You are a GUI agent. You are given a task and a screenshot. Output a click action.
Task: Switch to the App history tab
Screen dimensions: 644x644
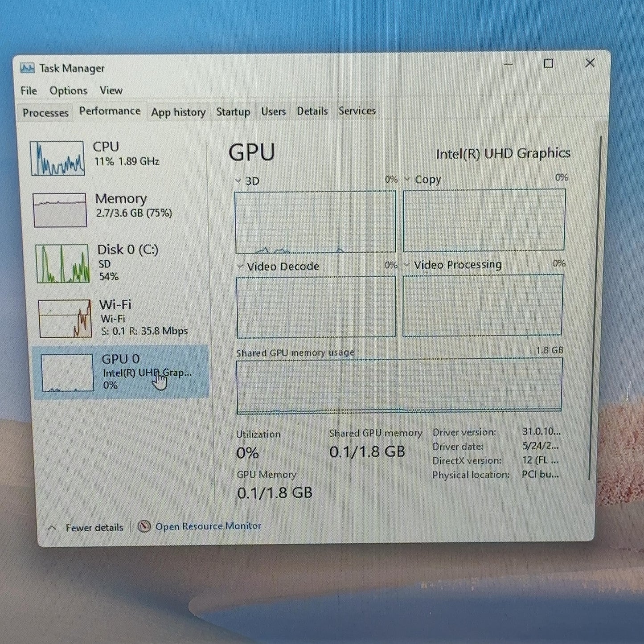point(178,112)
